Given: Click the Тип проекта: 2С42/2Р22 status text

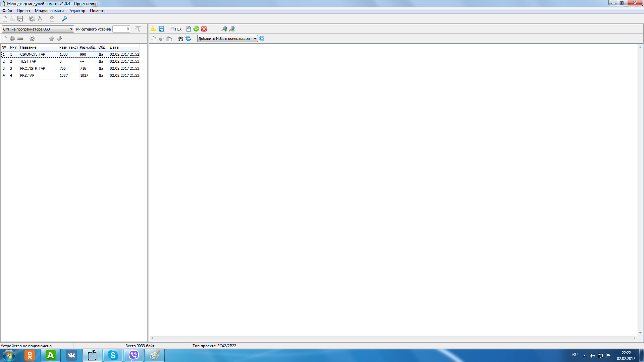Looking at the screenshot, I should [x=214, y=346].
